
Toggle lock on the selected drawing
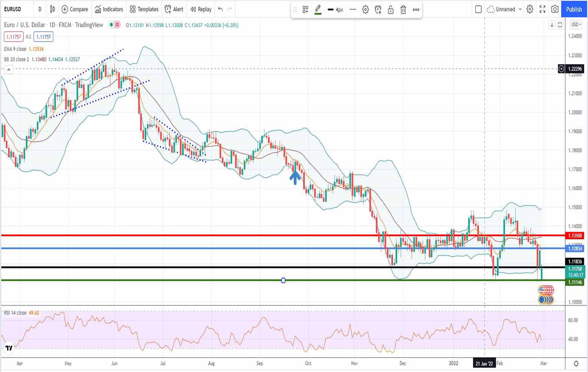pyautogui.click(x=390, y=10)
